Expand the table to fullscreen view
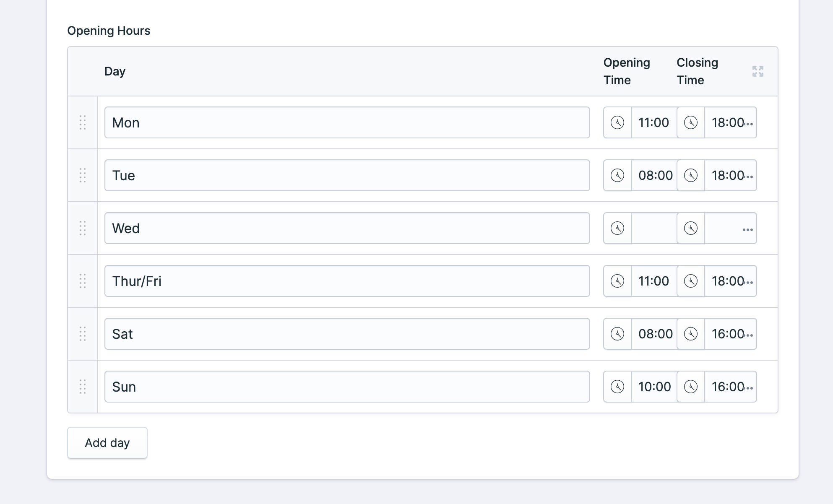 (758, 71)
